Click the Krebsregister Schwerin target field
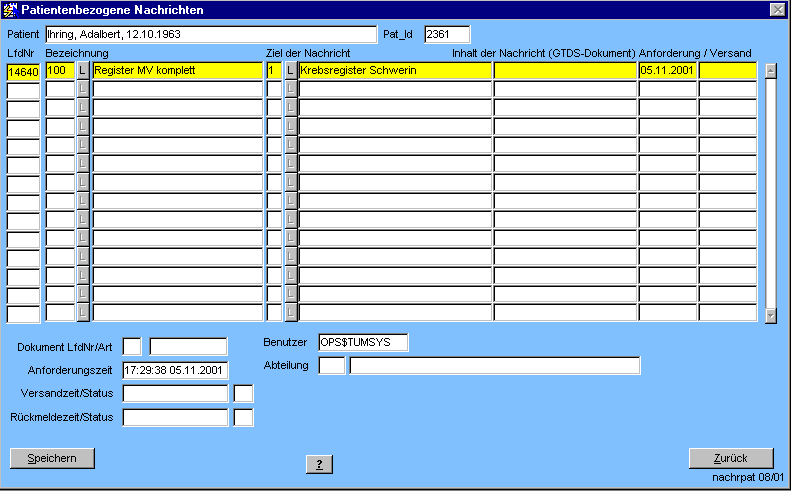Viewport: 791px width, 491px height. pyautogui.click(x=394, y=71)
